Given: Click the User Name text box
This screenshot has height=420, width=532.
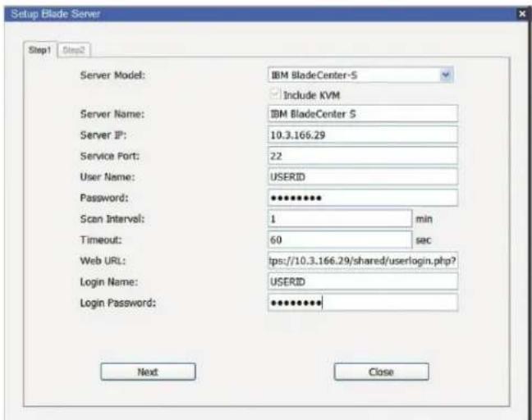Looking at the screenshot, I should 363,176.
